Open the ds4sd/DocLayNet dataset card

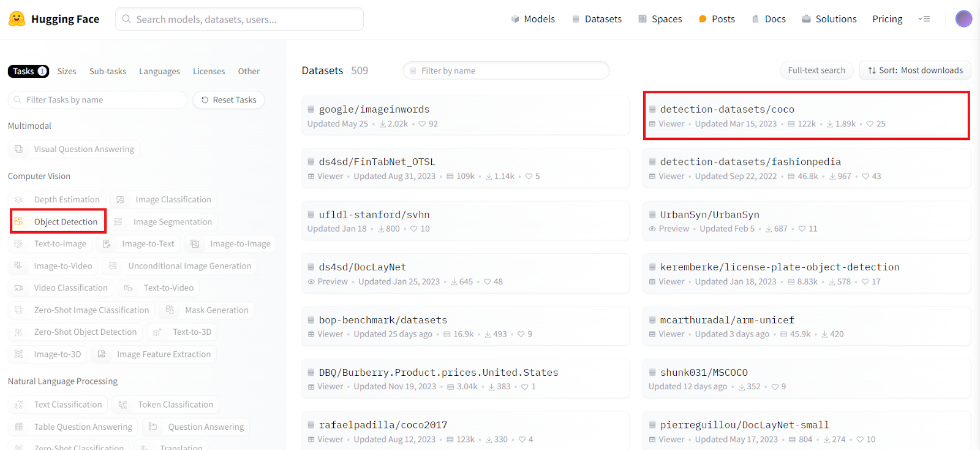466,273
